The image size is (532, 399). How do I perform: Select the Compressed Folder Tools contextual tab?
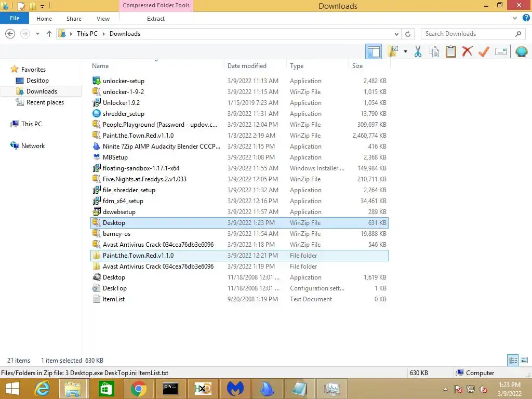click(x=156, y=5)
